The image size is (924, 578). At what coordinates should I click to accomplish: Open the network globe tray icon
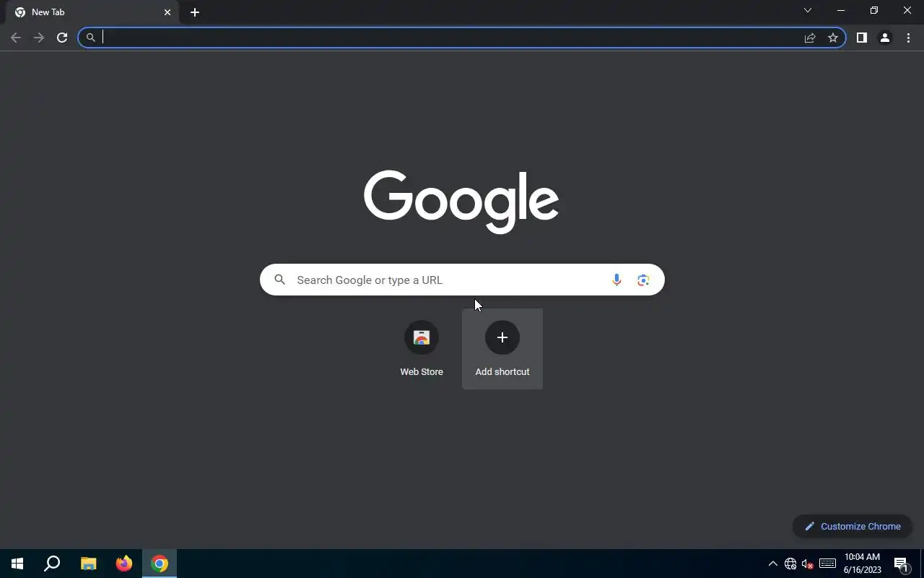tap(790, 564)
